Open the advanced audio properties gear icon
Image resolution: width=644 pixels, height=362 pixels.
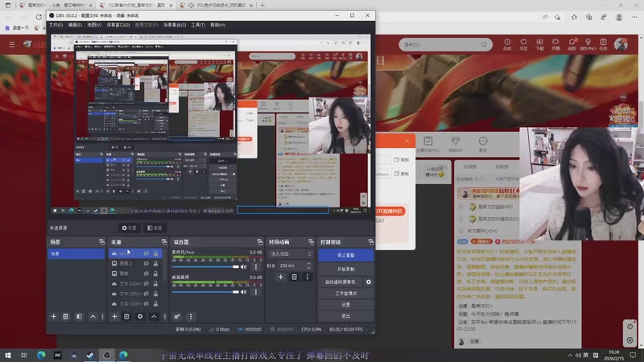[177, 316]
